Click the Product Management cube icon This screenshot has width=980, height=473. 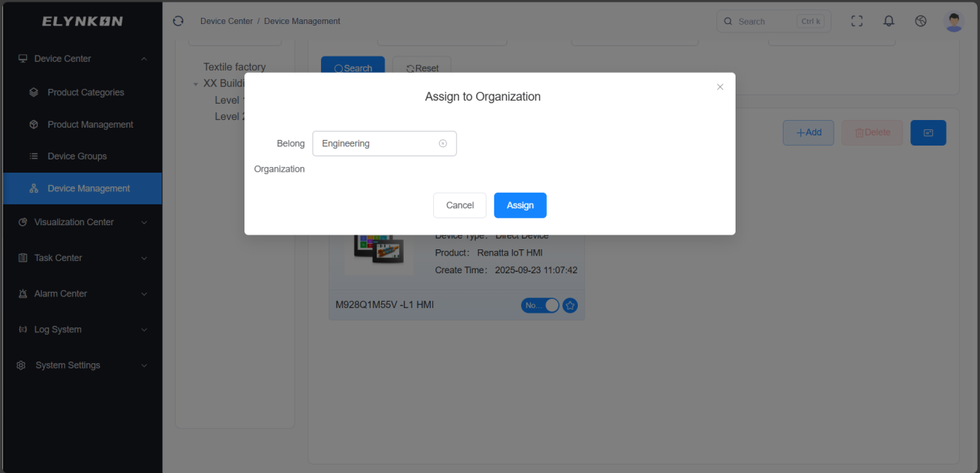pos(33,125)
